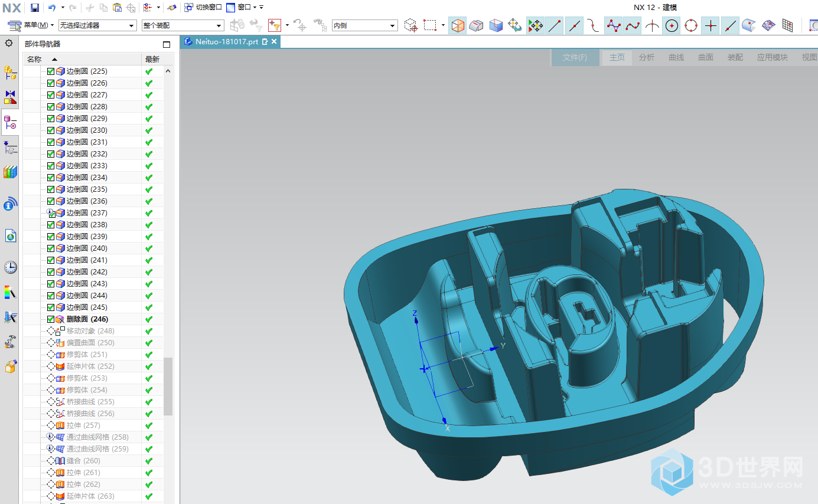This screenshot has height=504, width=818.
Task: Sort by the 名称 column header
Action: point(83,59)
